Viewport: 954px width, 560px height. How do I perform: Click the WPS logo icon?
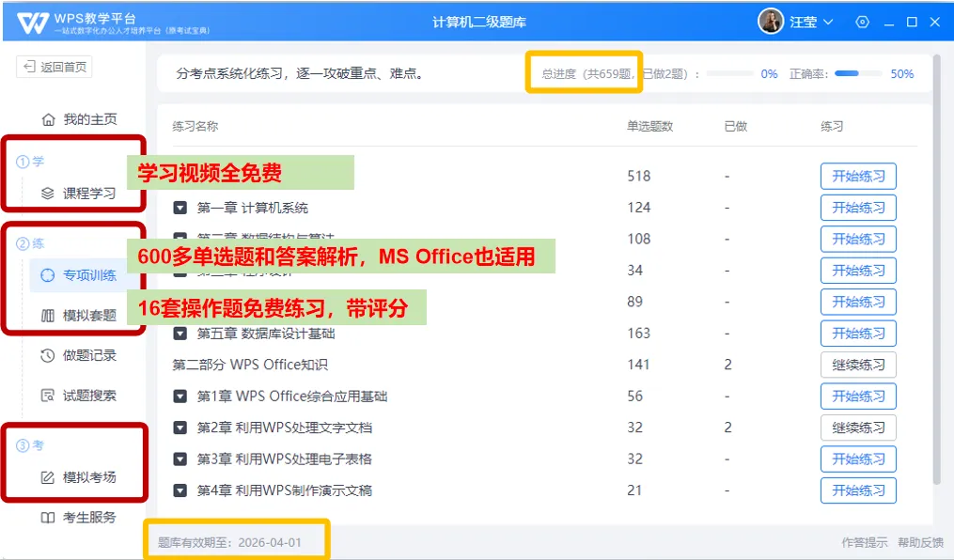33,23
